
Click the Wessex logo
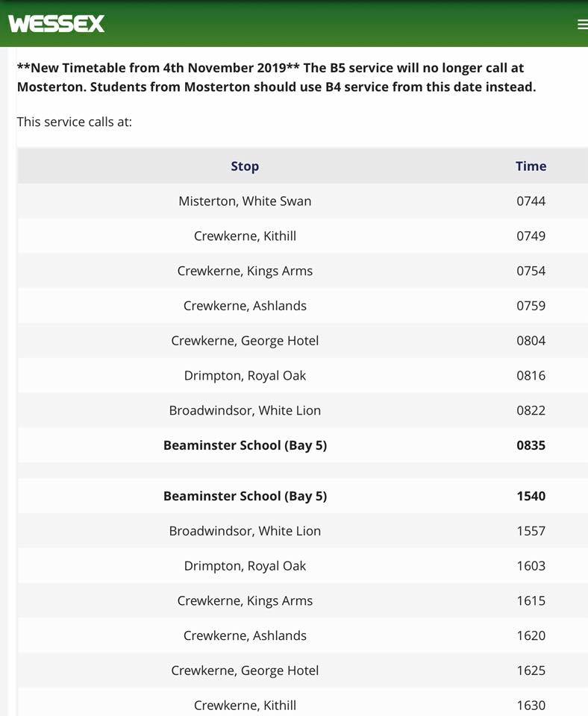point(57,24)
